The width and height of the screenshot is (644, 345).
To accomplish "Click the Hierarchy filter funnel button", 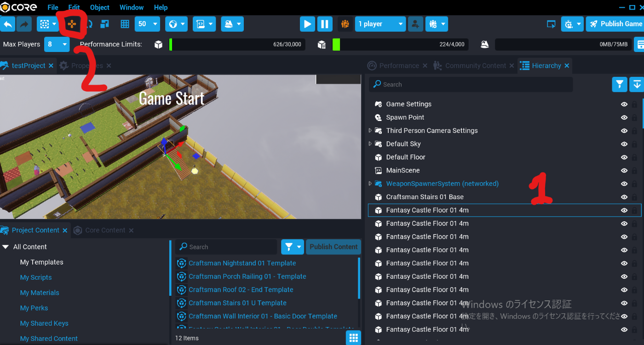I will [x=620, y=84].
